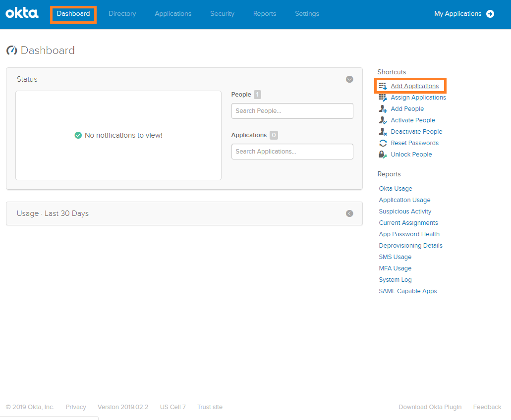Screen dimensions: 511x420
Task: Open the Security menu
Action: (222, 14)
